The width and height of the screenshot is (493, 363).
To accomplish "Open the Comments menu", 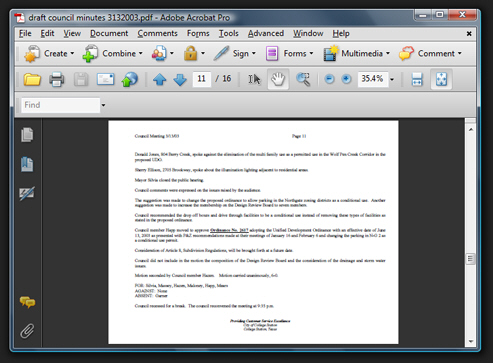I will [157, 33].
